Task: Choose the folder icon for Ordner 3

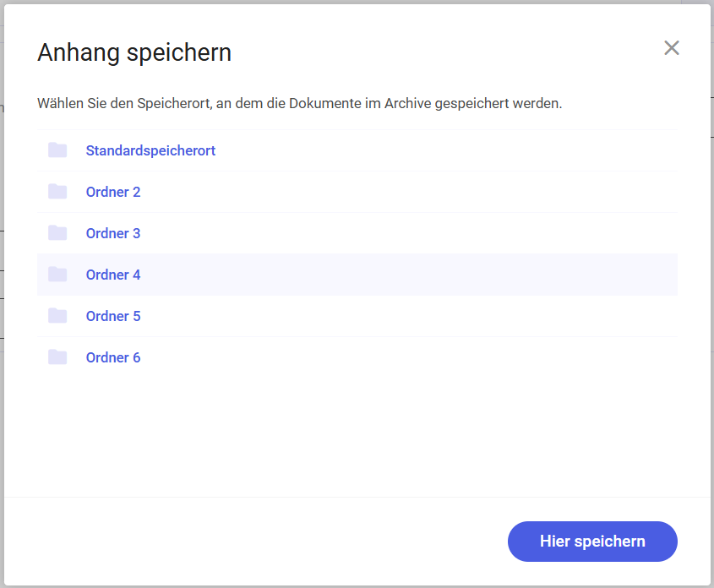Action: coord(57,233)
